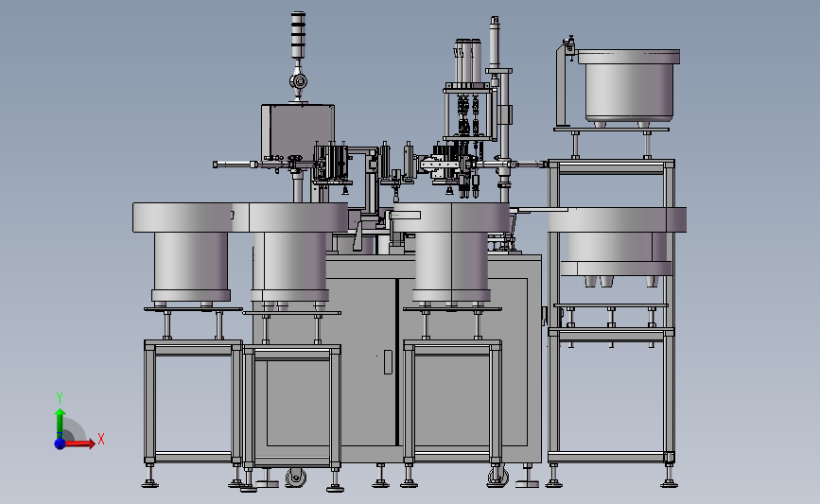820x504 pixels.
Task: Select the elevated hopper bowl on the right frame
Action: [629, 86]
